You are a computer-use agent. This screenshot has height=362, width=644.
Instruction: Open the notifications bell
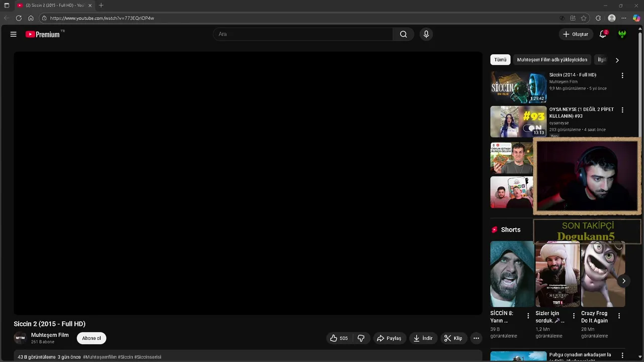click(x=603, y=34)
